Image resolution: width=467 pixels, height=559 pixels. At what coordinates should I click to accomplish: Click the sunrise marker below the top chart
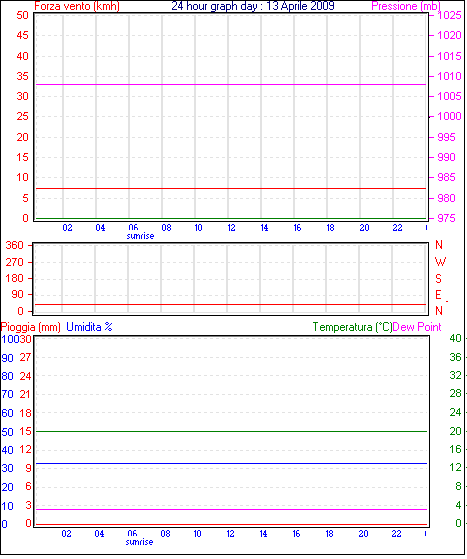[140, 236]
